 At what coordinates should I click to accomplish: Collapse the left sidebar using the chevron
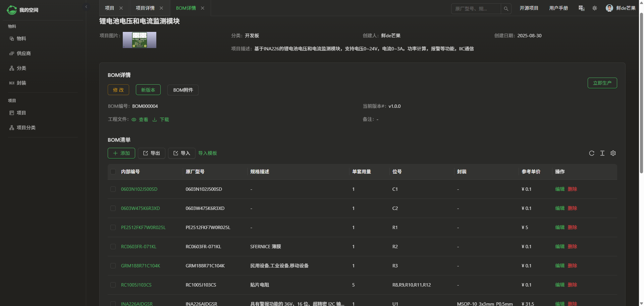point(86,7)
